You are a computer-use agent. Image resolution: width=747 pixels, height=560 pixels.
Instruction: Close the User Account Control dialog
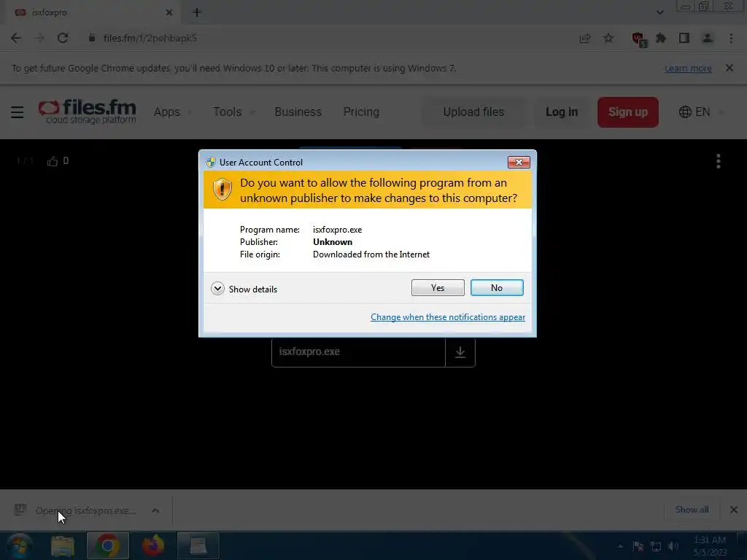519,163
